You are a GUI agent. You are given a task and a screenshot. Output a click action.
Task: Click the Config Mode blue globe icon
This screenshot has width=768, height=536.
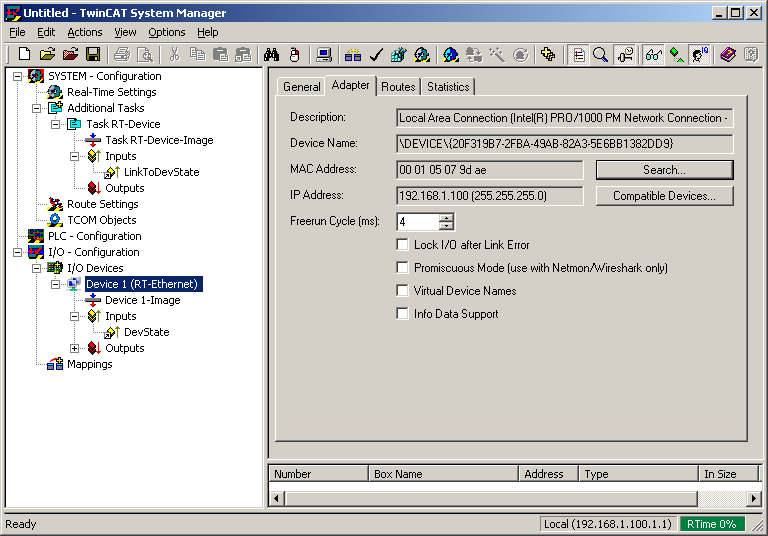click(x=451, y=54)
